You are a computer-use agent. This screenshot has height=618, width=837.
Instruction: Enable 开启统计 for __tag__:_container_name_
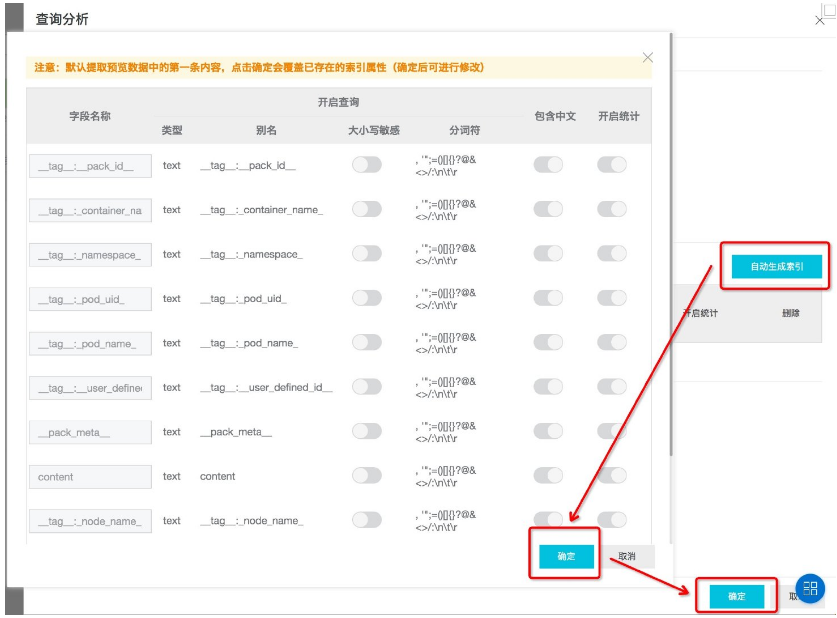(x=612, y=209)
